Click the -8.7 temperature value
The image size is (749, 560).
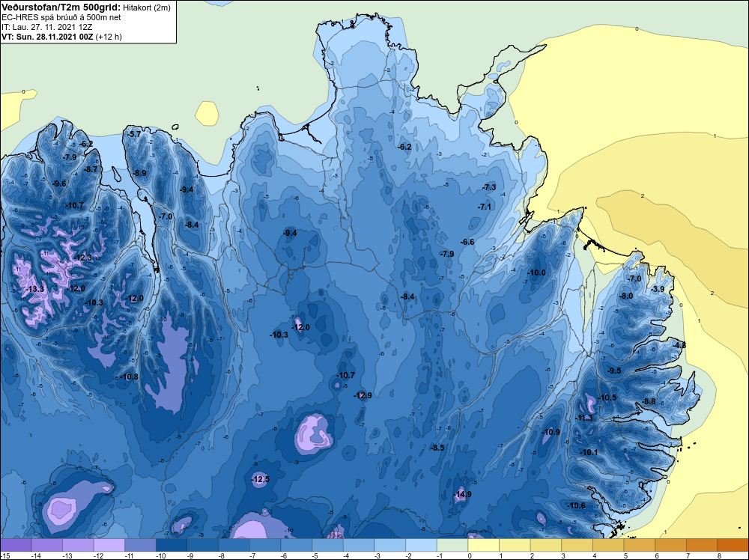91,169
